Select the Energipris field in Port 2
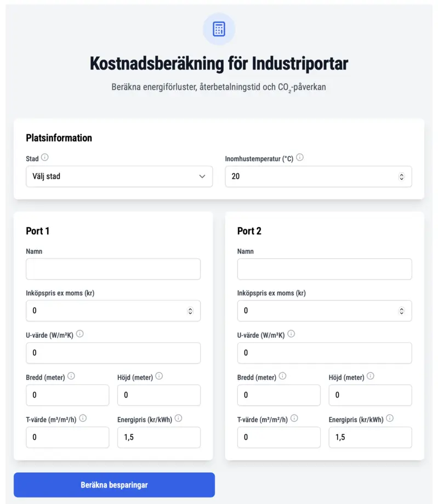Image resolution: width=438 pixels, height=504 pixels. pyautogui.click(x=370, y=437)
